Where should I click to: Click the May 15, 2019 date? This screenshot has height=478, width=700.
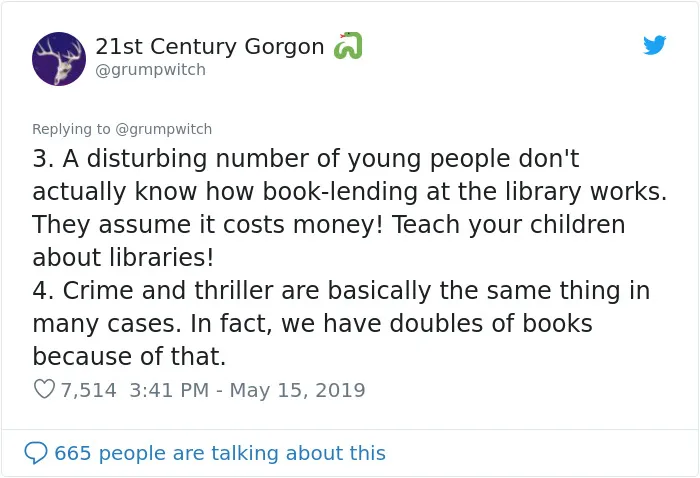[x=297, y=390]
